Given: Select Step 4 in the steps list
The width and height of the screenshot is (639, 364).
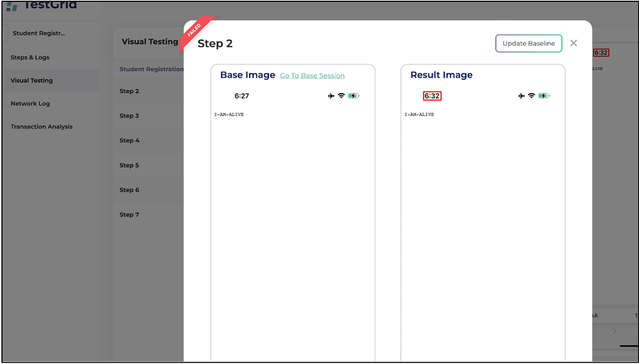Looking at the screenshot, I should 129,140.
